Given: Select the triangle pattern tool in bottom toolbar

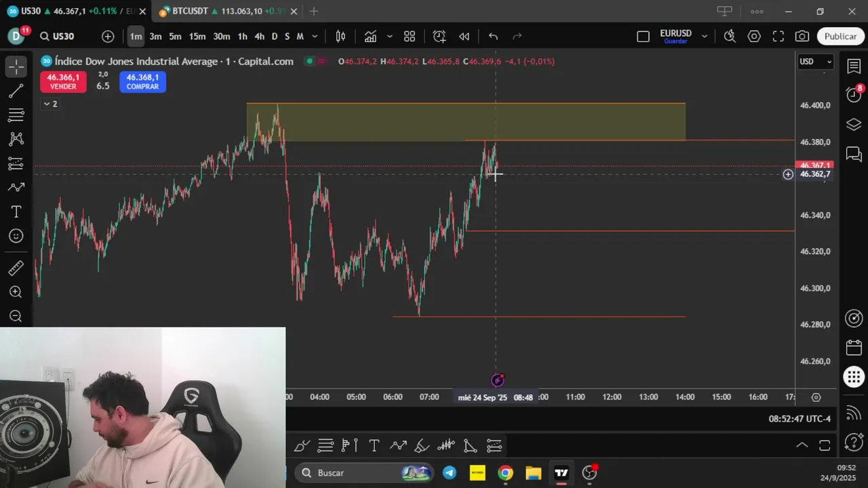Looking at the screenshot, I should click(x=470, y=445).
